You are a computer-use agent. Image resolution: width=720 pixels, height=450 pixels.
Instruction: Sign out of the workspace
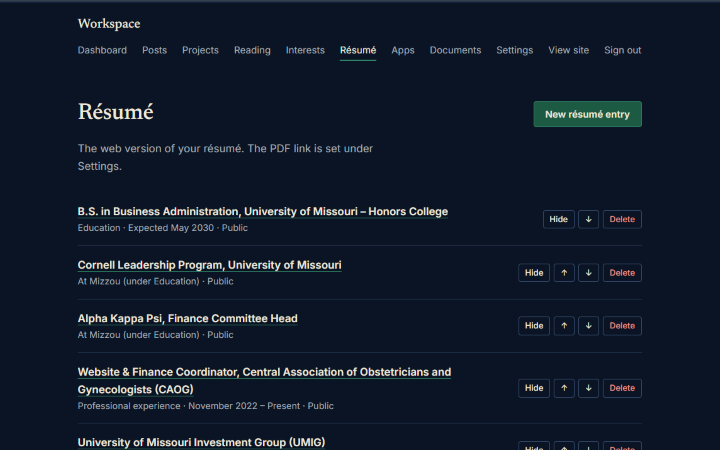pos(623,50)
